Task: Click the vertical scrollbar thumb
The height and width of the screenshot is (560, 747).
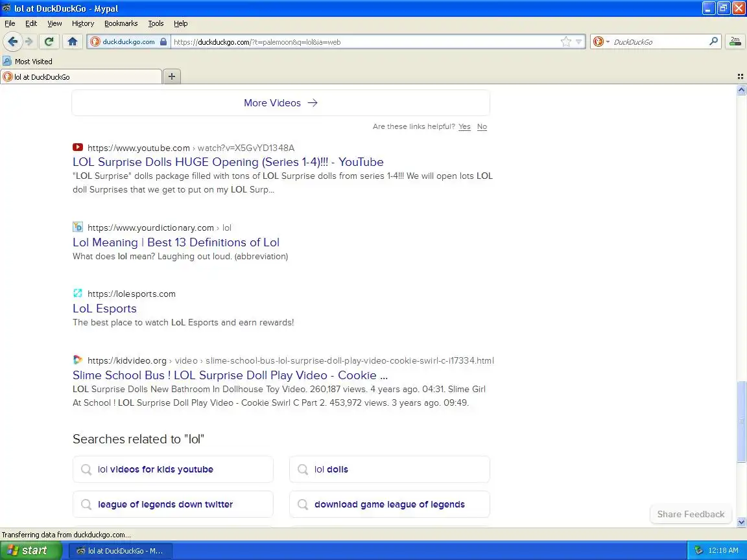Action: point(741,421)
